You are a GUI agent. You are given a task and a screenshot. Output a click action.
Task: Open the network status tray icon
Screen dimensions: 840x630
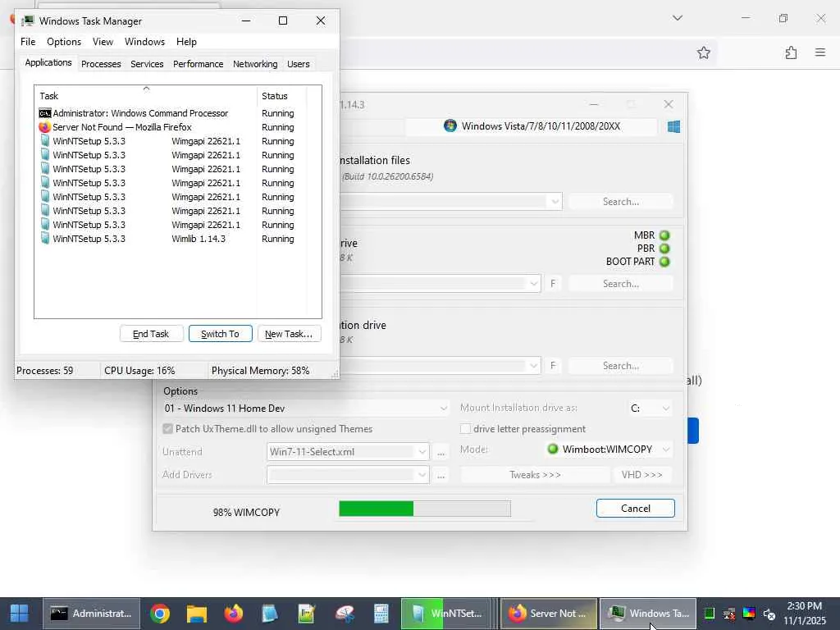729,614
